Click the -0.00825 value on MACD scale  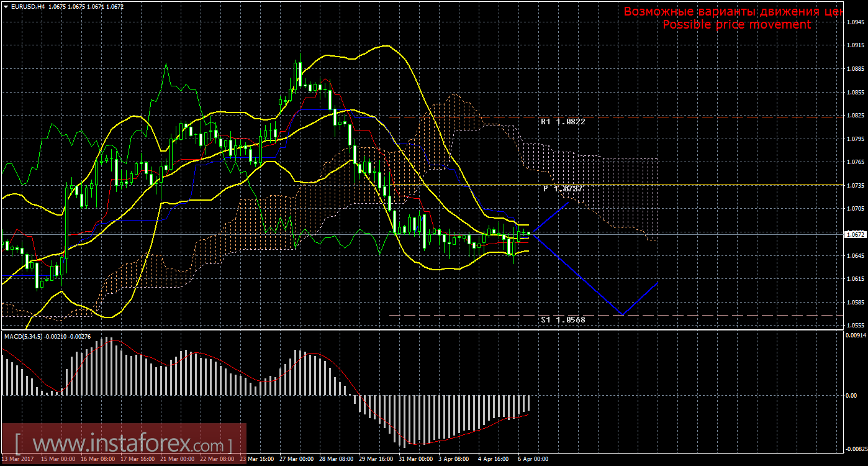(x=855, y=448)
